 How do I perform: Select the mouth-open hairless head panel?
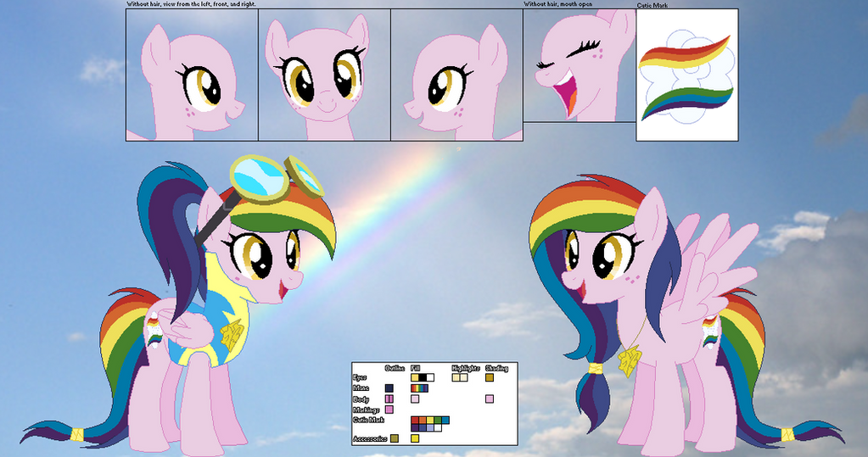click(580, 65)
